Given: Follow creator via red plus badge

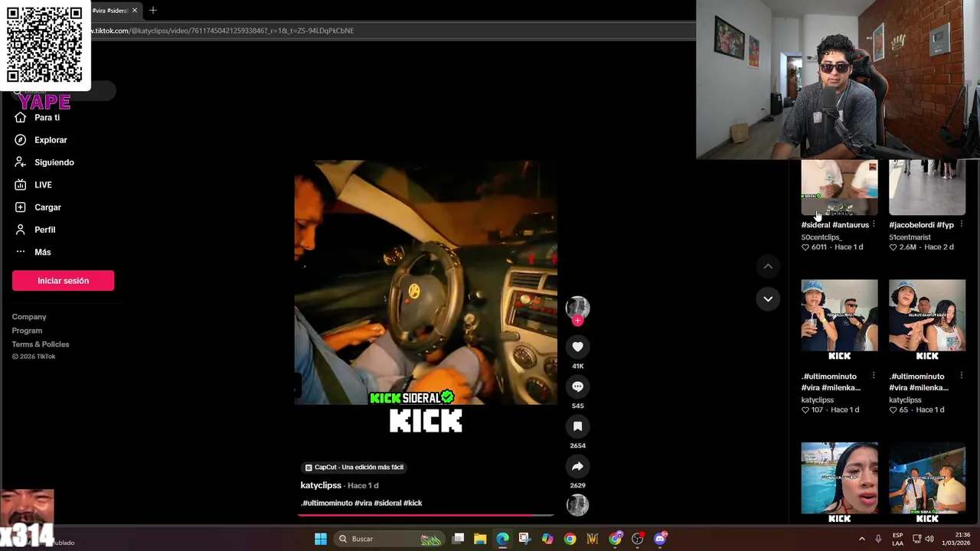Looking at the screenshot, I should coord(577,321).
